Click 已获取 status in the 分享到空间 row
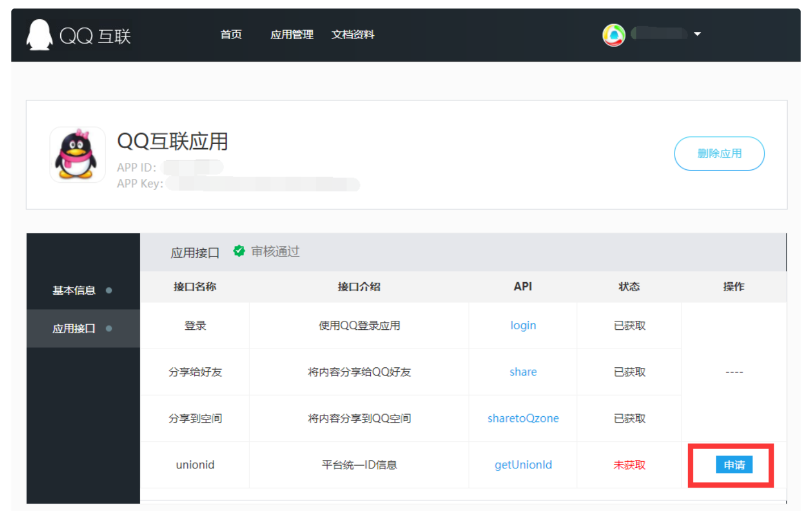 click(x=629, y=419)
